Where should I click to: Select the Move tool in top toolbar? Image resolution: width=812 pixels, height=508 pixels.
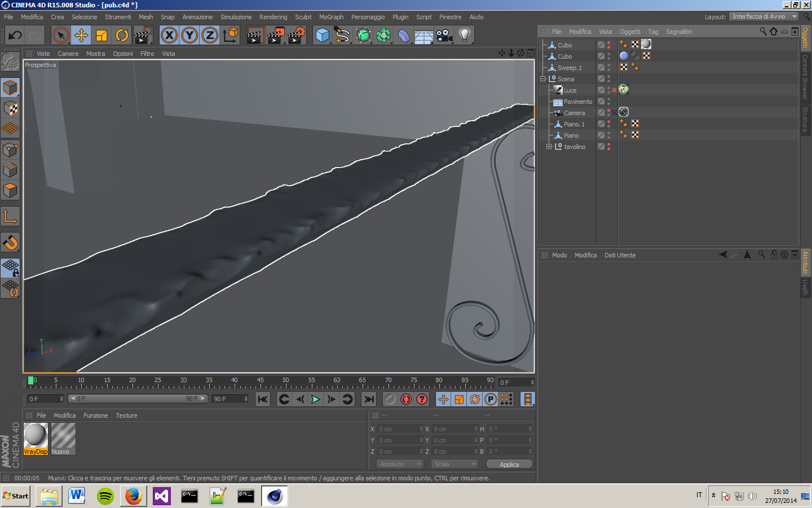click(x=81, y=36)
